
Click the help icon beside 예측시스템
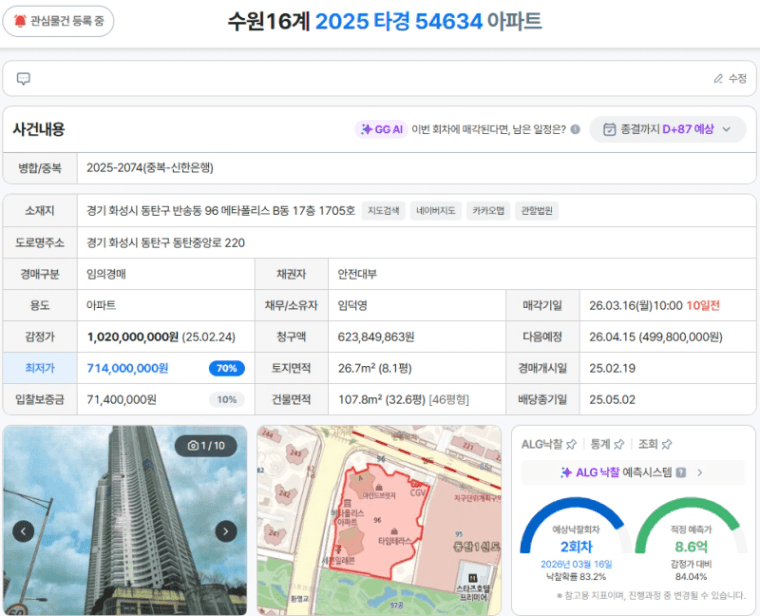[x=681, y=473]
